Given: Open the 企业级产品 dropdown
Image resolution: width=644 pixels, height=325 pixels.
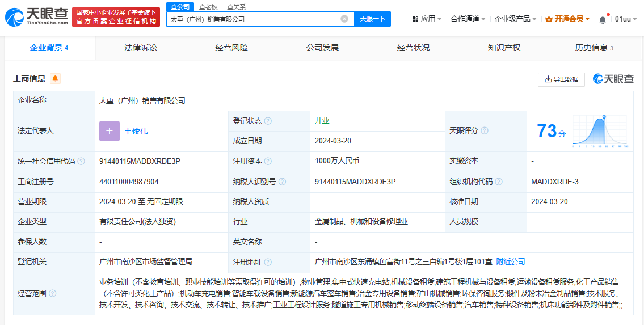Looking at the screenshot, I should (x=515, y=19).
